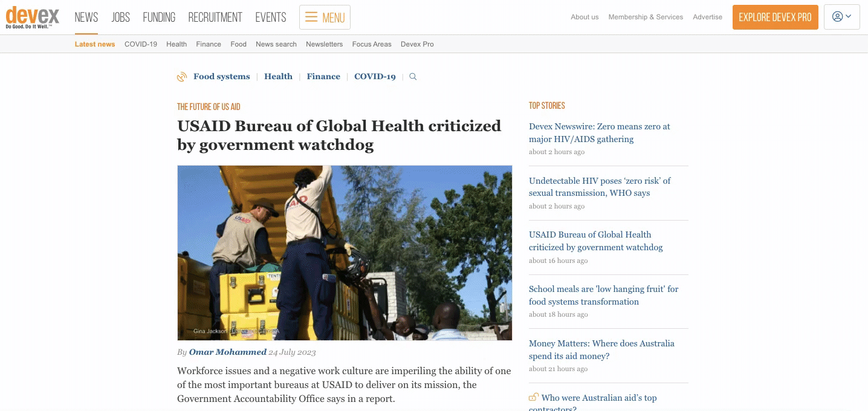Open Devex Pro in the sub-navigation
This screenshot has width=868, height=411.
point(417,44)
